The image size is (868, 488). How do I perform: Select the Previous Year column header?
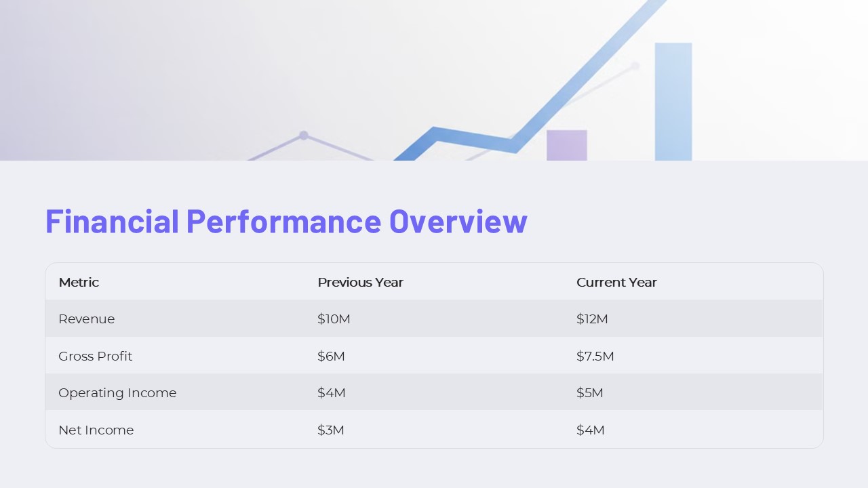tap(360, 282)
